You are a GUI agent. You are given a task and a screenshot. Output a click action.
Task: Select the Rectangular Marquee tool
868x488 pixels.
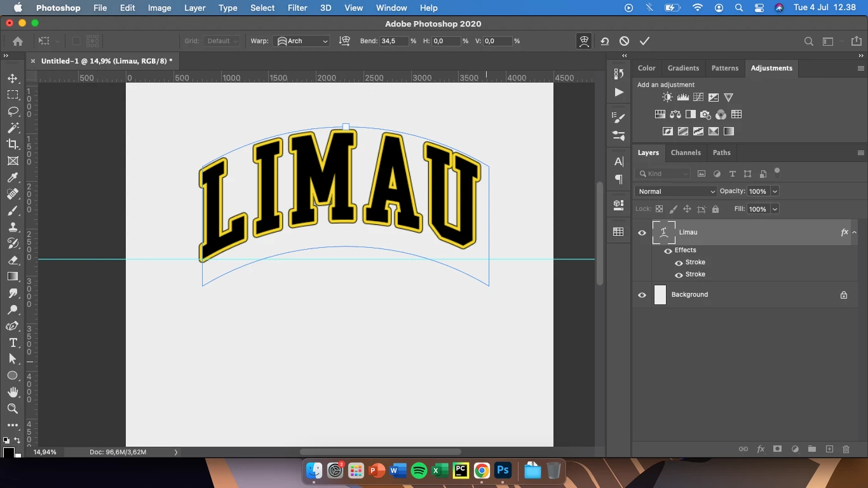click(x=13, y=95)
